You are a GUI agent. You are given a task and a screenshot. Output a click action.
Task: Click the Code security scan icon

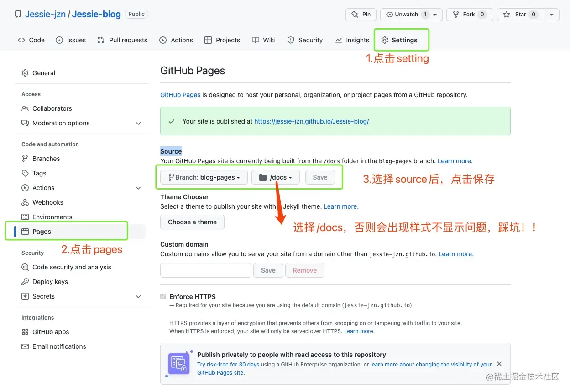coord(25,267)
